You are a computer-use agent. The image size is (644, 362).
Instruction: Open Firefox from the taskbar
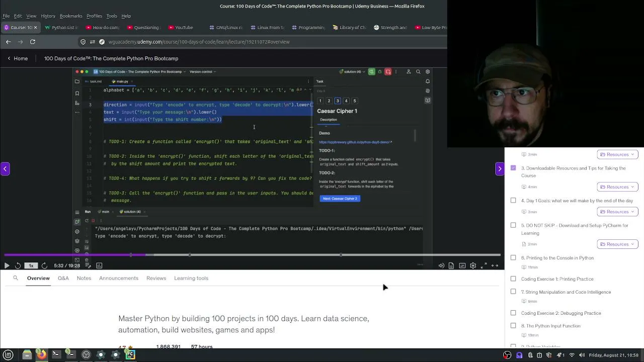tap(42, 355)
